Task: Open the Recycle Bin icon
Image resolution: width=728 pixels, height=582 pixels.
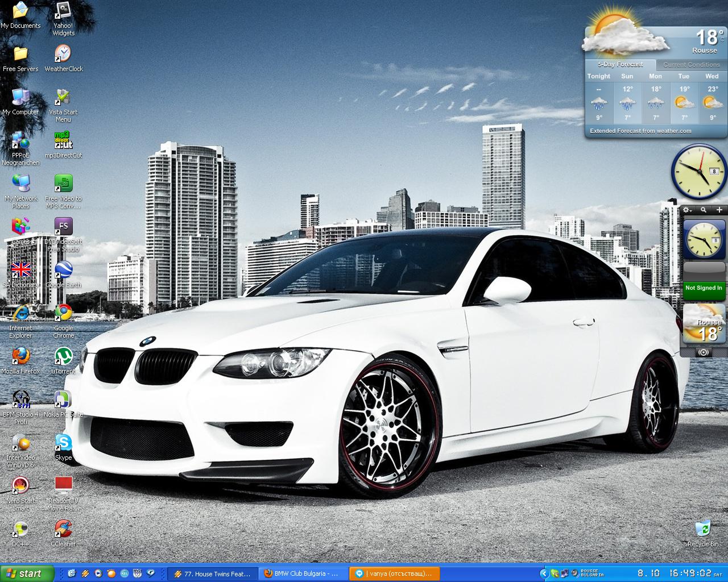Action: click(703, 534)
